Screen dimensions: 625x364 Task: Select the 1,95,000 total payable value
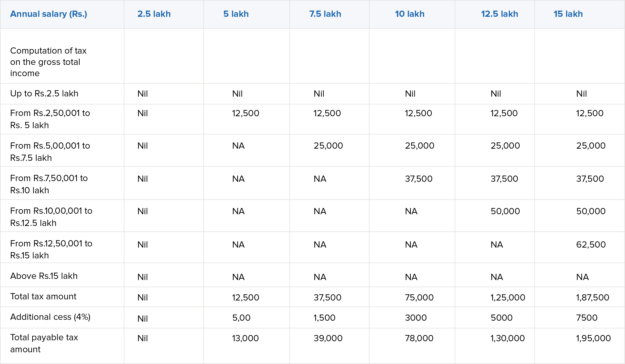point(593,338)
